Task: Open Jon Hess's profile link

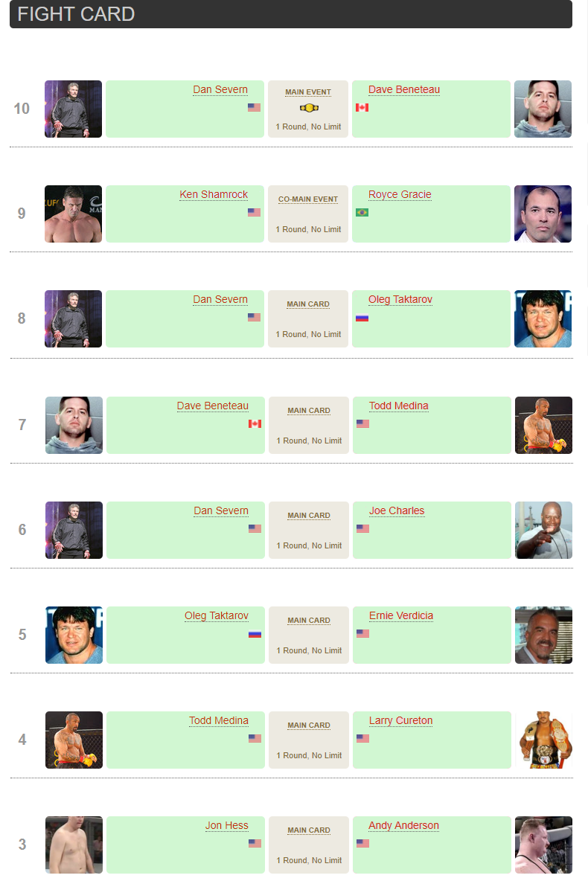Action: [227, 825]
